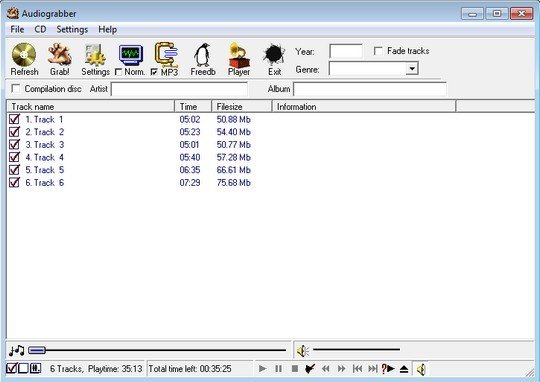The width and height of the screenshot is (540, 382).
Task: Click the Grab! hand icon
Action: click(x=60, y=55)
